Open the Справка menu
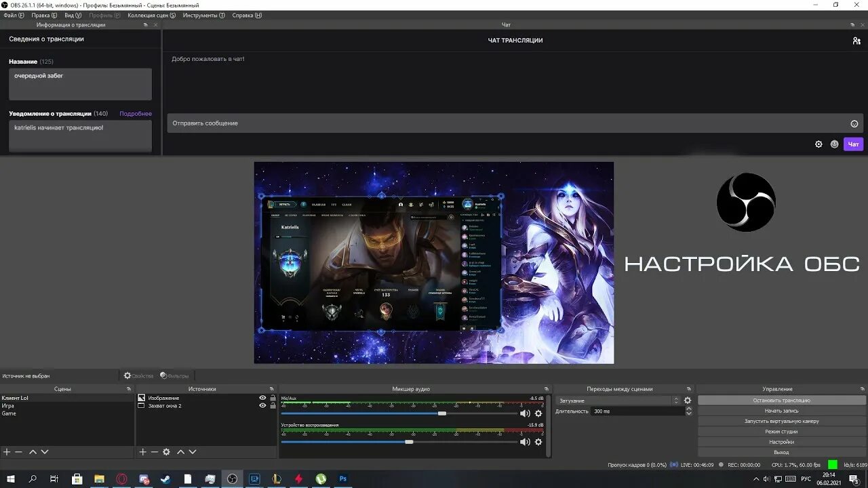Viewport: 868px width, 488px height. pyautogui.click(x=247, y=15)
